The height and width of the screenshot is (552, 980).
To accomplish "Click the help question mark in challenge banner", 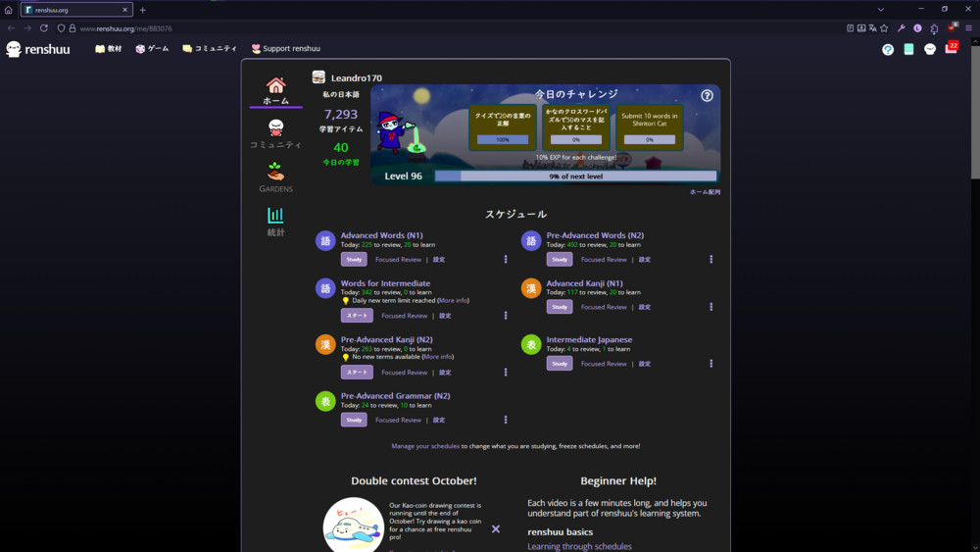I will tap(707, 96).
